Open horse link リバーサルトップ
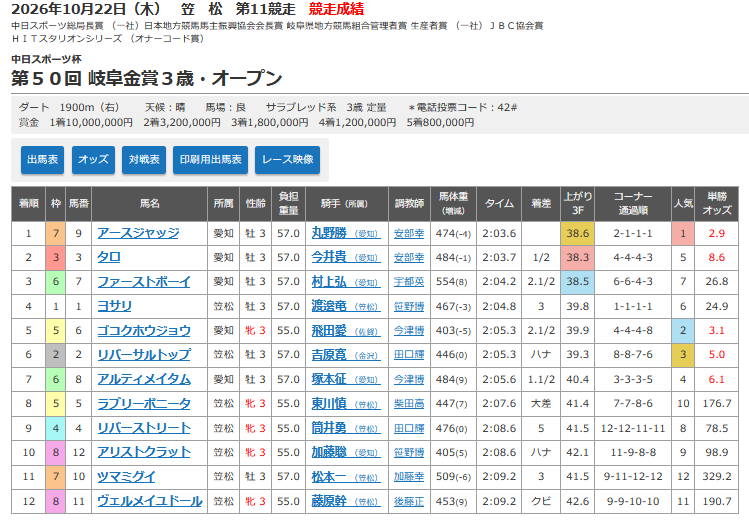 point(144,354)
